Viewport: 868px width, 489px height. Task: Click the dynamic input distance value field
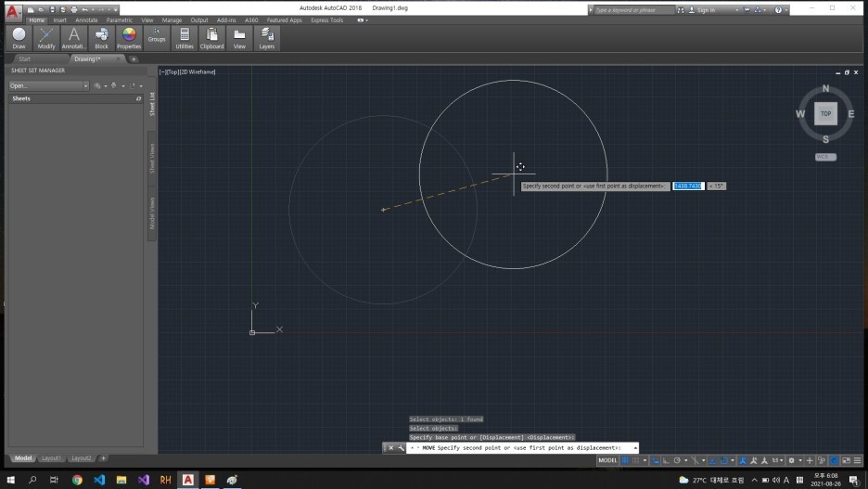click(688, 187)
